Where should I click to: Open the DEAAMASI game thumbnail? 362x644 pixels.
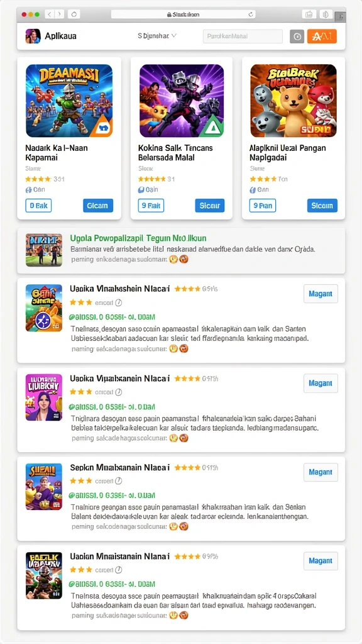pyautogui.click(x=69, y=101)
